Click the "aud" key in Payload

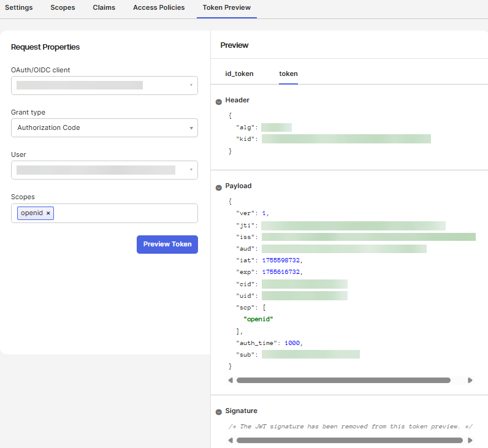[x=245, y=249]
